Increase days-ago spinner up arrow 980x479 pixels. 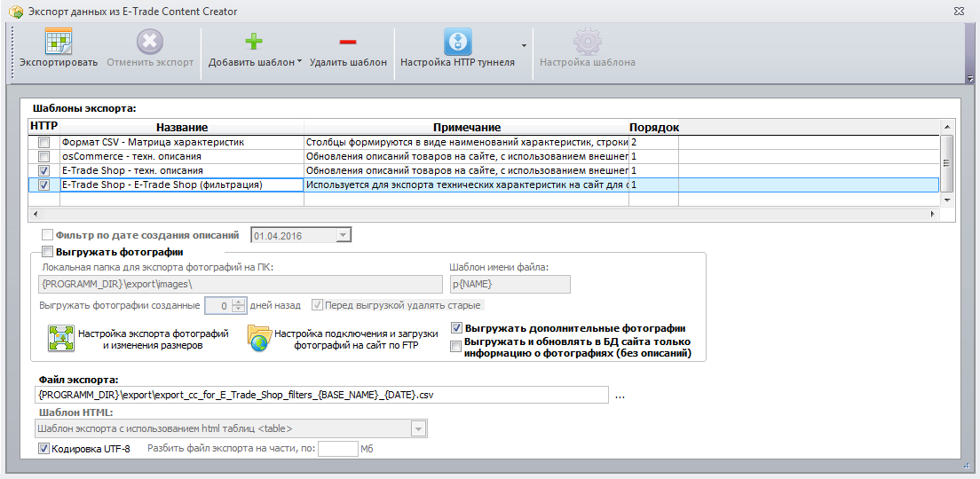point(238,302)
